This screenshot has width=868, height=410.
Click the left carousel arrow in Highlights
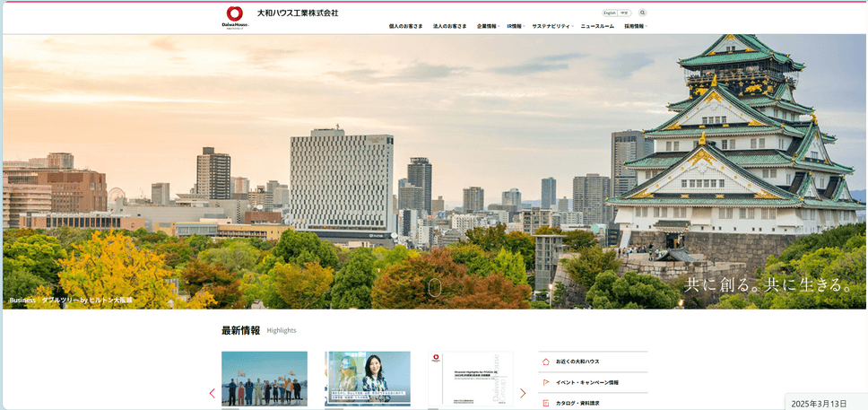point(213,393)
